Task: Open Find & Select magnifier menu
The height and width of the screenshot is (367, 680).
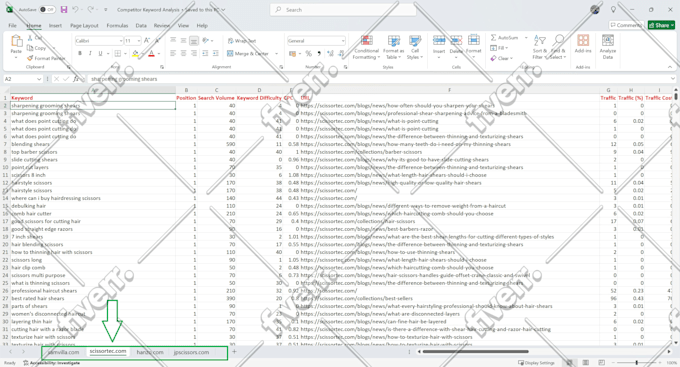Action: [x=558, y=47]
